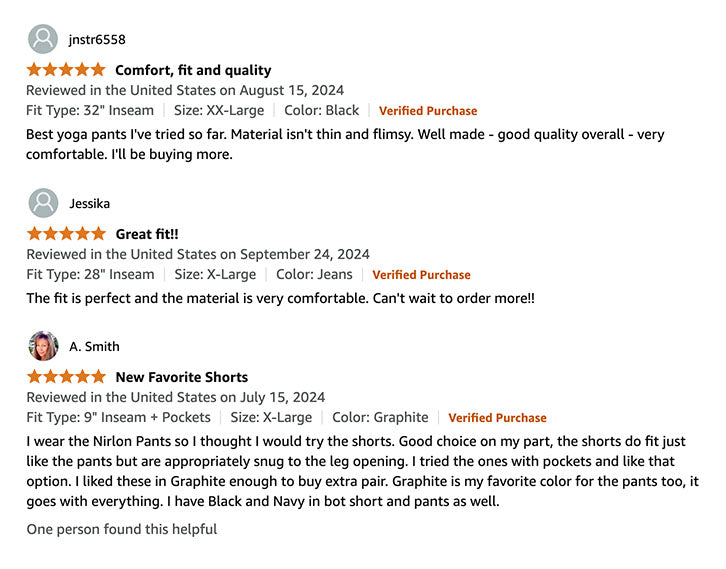
Task: Click the stars next to "New Favorite Shorts"
Action: [x=66, y=377]
